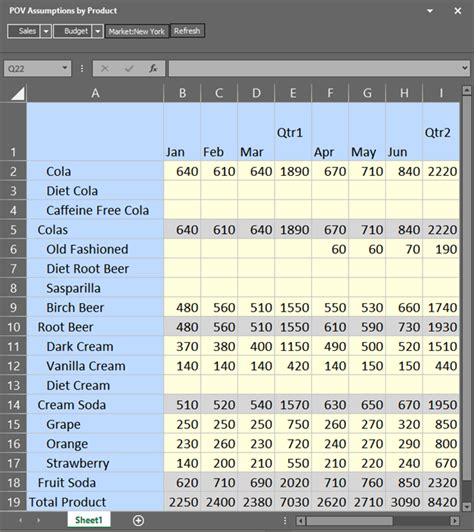Click the vertical scrollbar up arrow
474x532 pixels.
pos(467,90)
